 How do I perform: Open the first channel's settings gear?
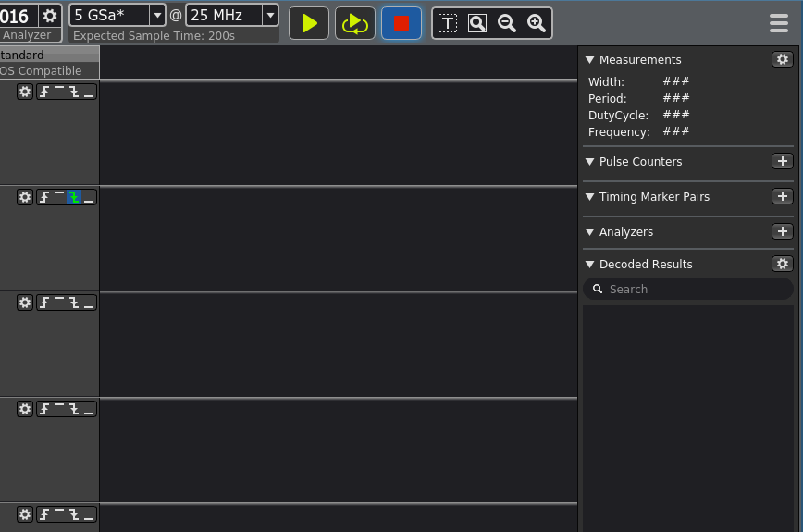tap(25, 92)
